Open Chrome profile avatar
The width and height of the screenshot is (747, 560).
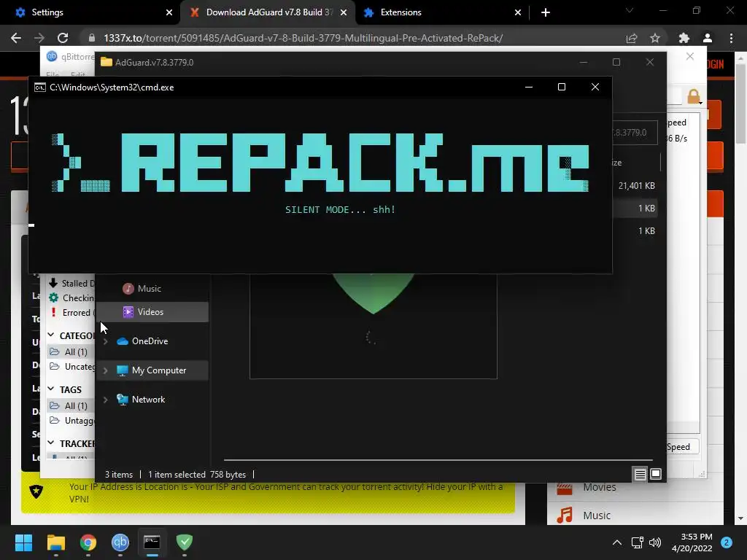708,38
